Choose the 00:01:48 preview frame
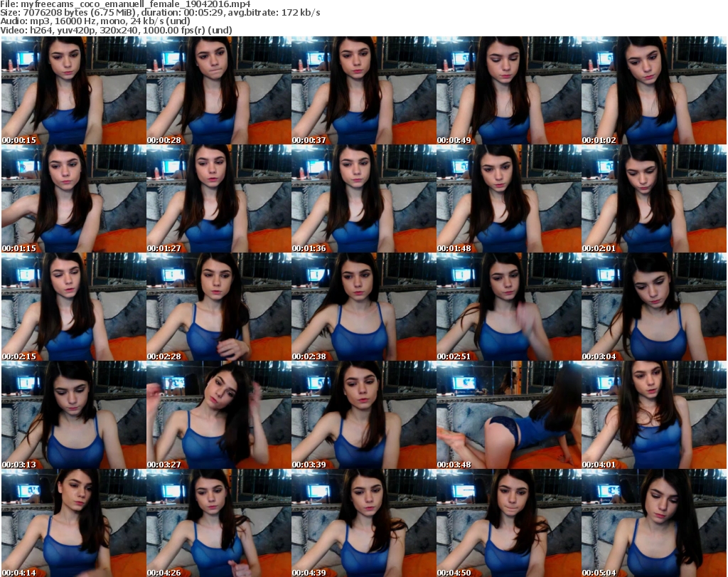Screen dimensions: 728x577 (x=509, y=198)
